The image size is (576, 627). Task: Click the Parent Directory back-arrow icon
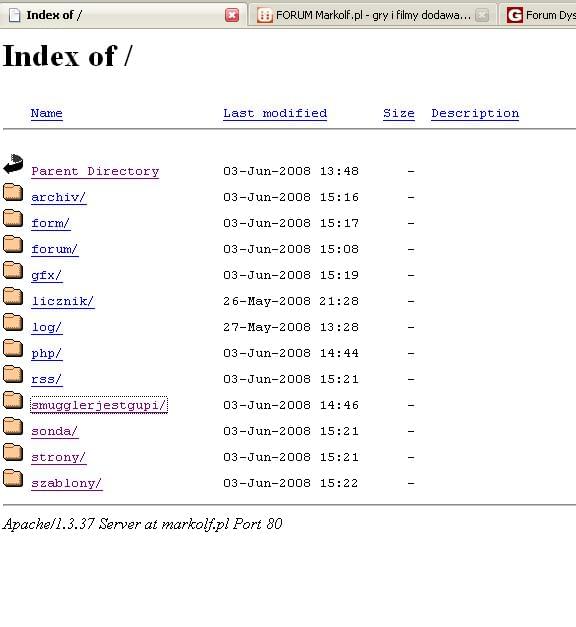[x=13, y=164]
